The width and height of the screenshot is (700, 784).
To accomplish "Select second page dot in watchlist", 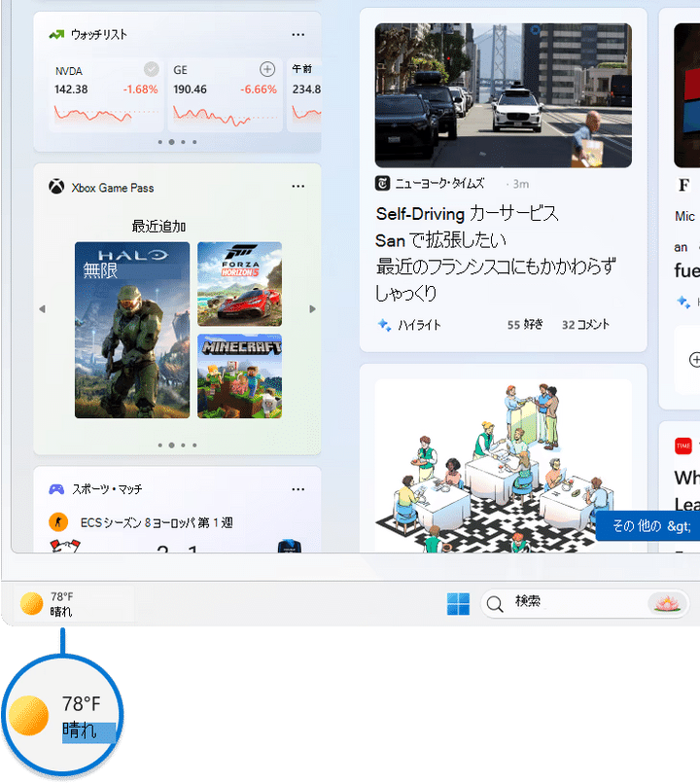I will (x=171, y=142).
